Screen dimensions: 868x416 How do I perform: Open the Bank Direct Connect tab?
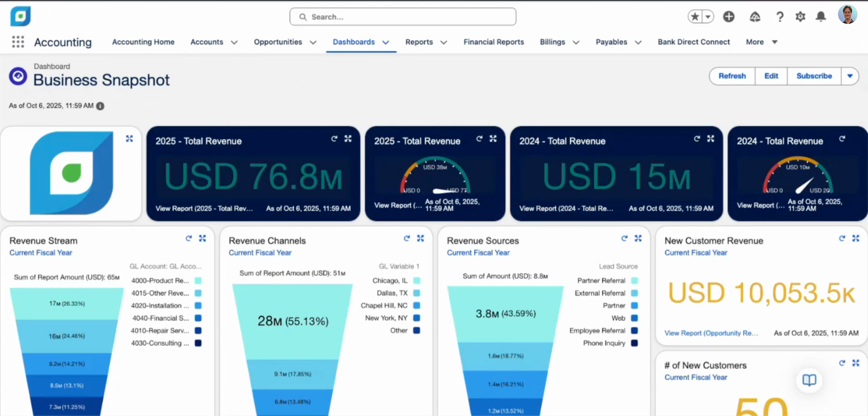pyautogui.click(x=693, y=42)
